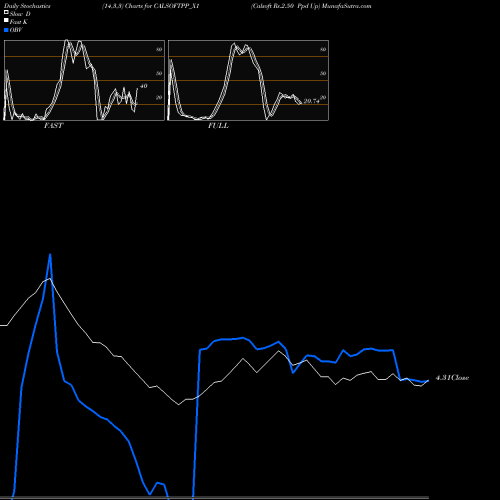Click the Slow D legend swatch

[6, 13]
